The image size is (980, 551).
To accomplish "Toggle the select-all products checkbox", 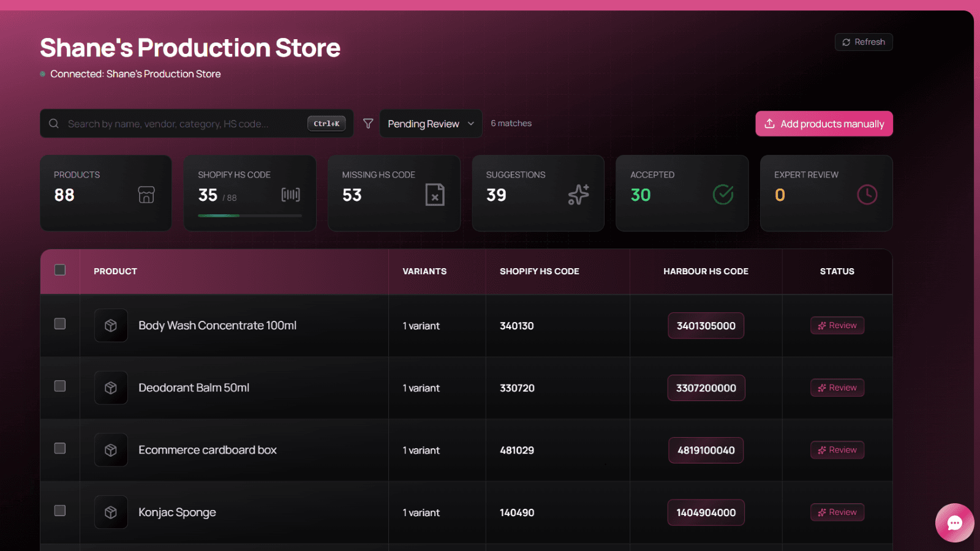I will pos(60,270).
